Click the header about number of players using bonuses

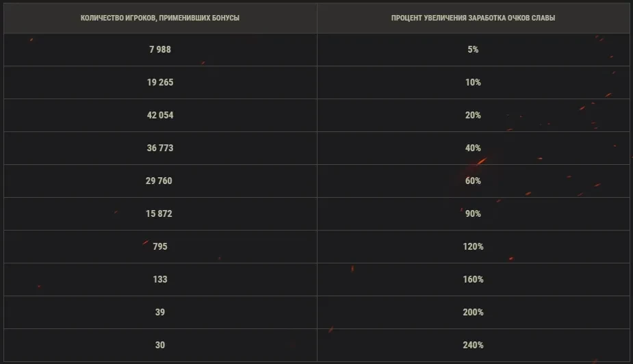pos(160,18)
